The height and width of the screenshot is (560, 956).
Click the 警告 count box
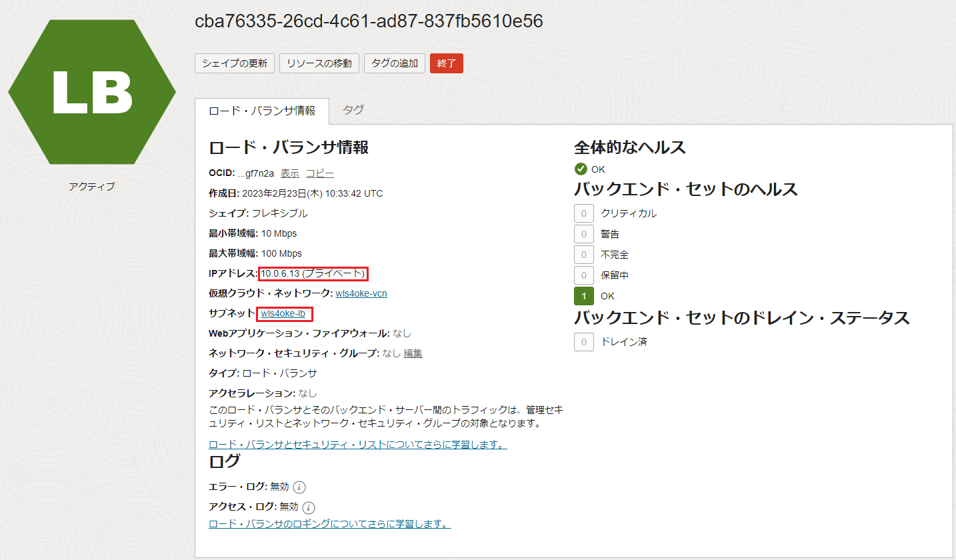point(584,234)
